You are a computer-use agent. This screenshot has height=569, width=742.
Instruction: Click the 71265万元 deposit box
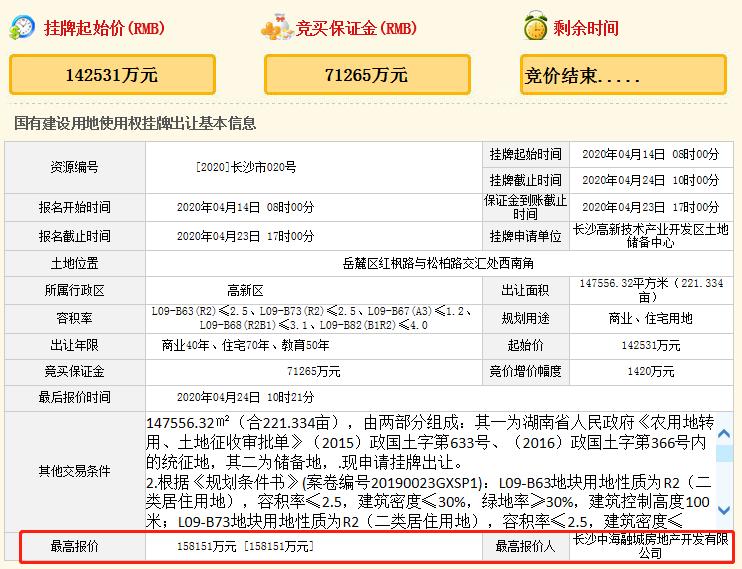coord(367,75)
